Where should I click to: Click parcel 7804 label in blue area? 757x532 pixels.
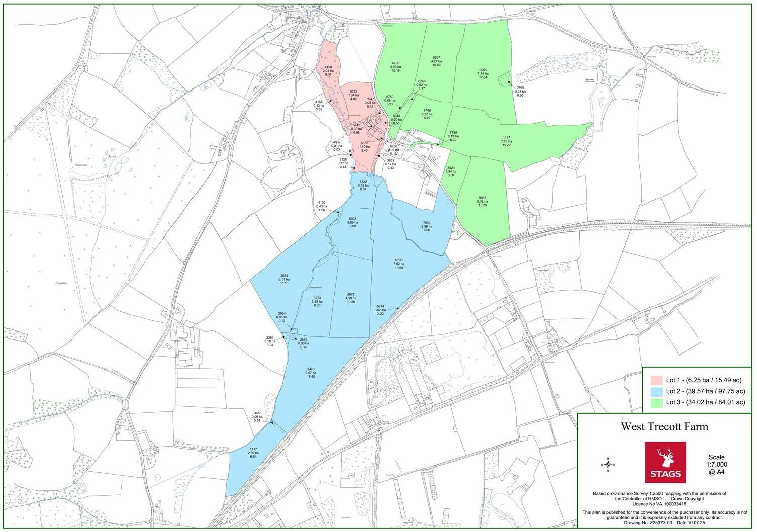pyautogui.click(x=426, y=226)
